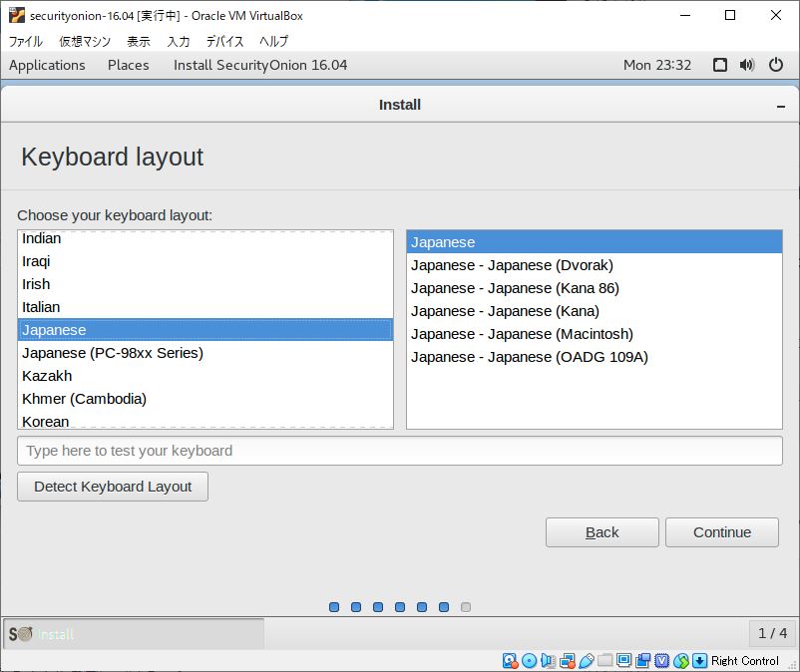Click the mouse integration status icon
The height and width of the screenshot is (672, 800).
click(x=680, y=661)
